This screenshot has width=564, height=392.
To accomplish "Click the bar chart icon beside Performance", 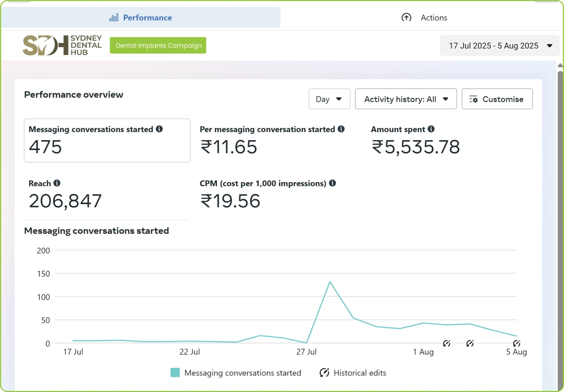I will [x=114, y=18].
